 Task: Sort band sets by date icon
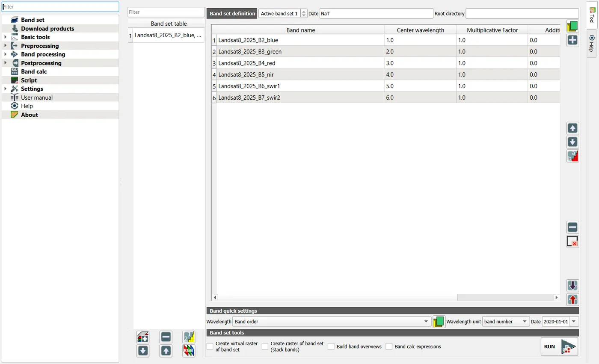pos(189,337)
